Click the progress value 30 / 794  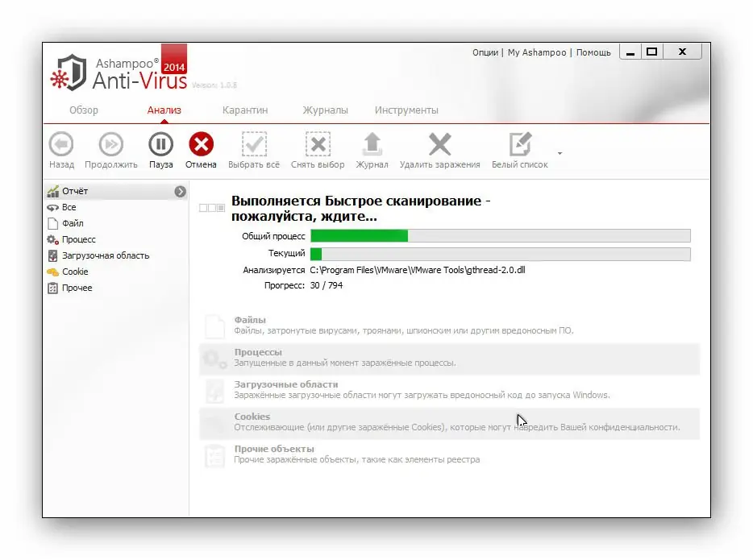(326, 285)
